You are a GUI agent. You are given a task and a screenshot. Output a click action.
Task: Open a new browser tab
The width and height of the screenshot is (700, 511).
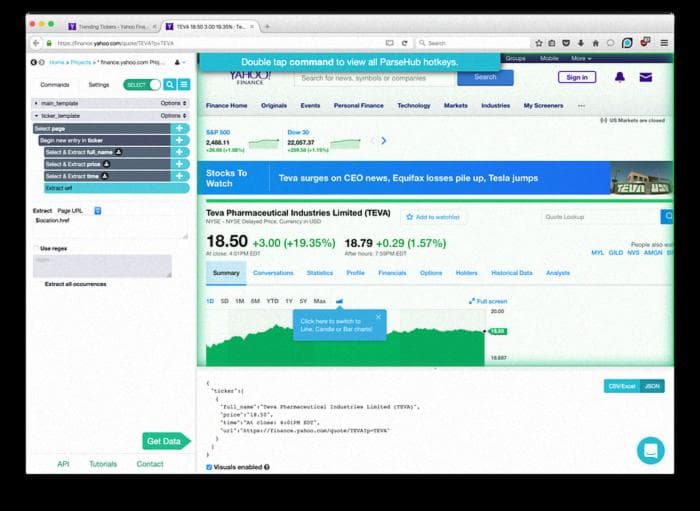click(267, 27)
